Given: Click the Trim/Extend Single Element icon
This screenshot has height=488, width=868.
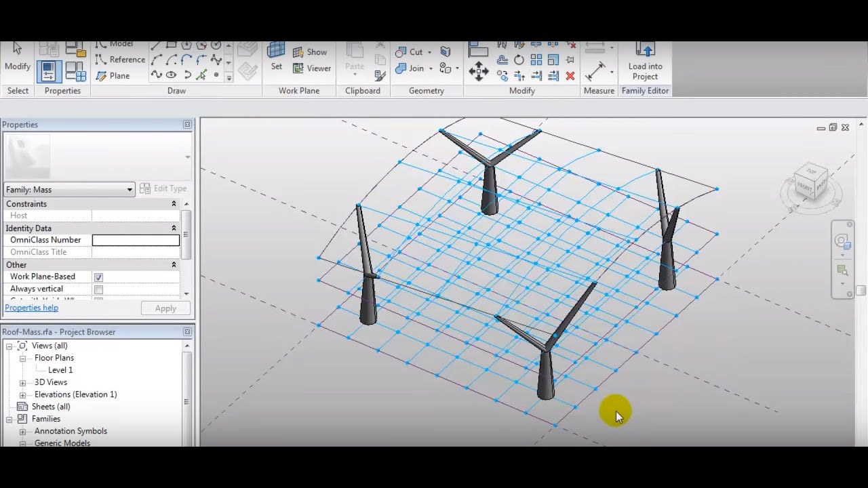Looking at the screenshot, I should pos(536,76).
